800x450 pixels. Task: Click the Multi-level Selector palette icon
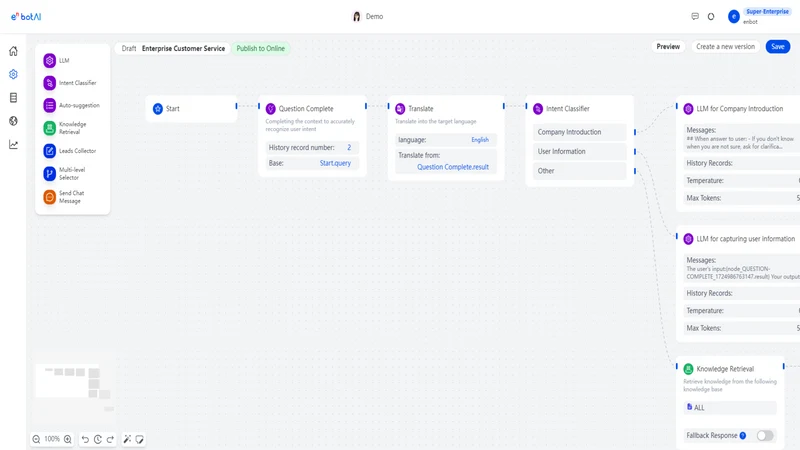pos(49,173)
